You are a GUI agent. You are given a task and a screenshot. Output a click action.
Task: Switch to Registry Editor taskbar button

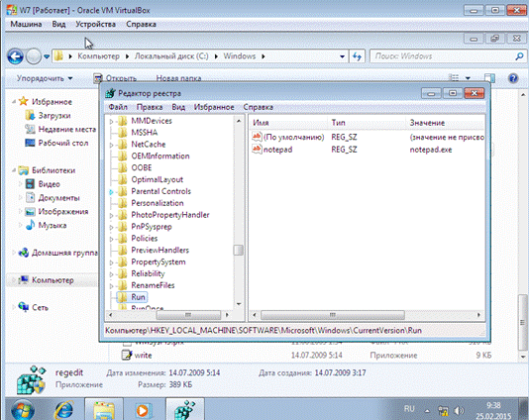point(185,409)
